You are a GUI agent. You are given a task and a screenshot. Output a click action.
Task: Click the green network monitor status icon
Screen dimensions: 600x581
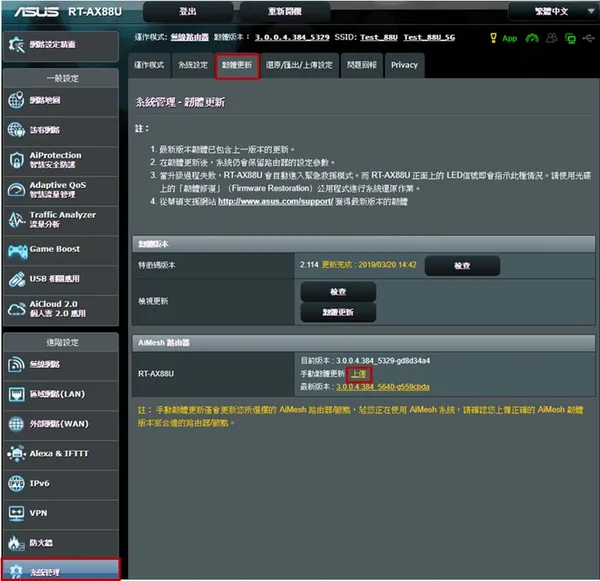[x=570, y=38]
